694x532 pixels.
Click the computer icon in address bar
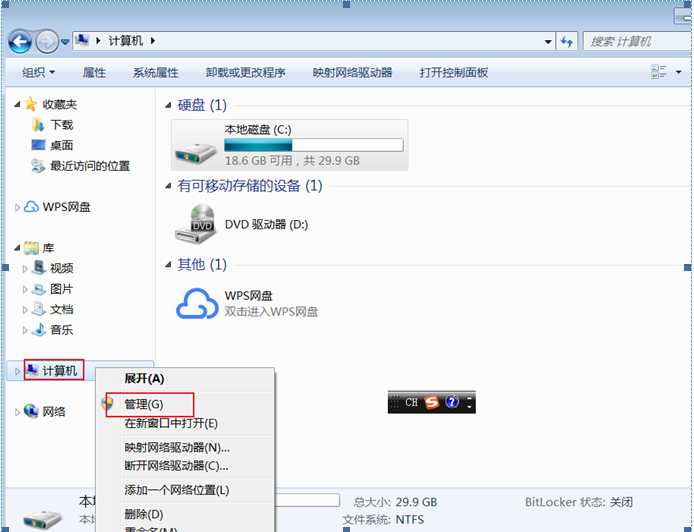pos(82,41)
